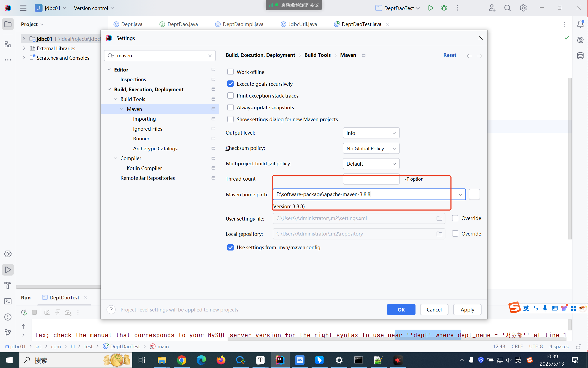588x368 pixels.
Task: Switch to the JdbcUtil.java tab
Action: coord(302,24)
